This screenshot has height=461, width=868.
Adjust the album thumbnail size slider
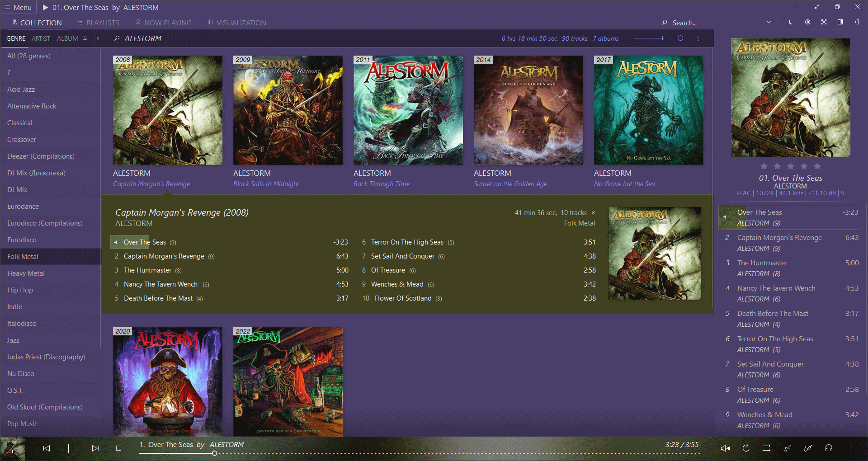(x=649, y=38)
